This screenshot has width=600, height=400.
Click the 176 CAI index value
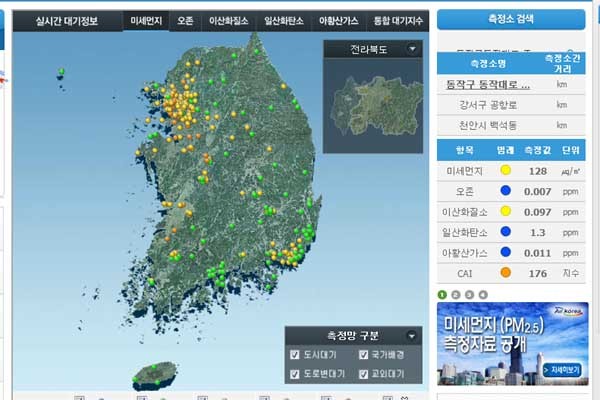(538, 273)
